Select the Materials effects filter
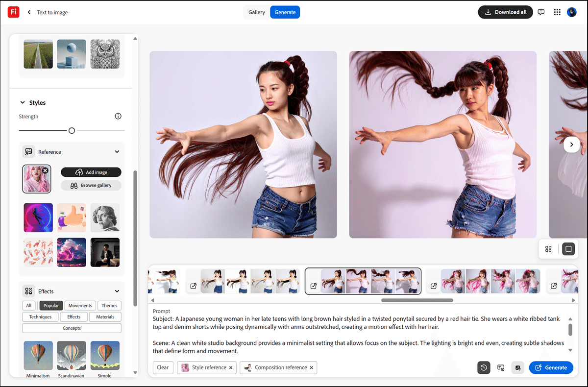The image size is (588, 387). [105, 317]
